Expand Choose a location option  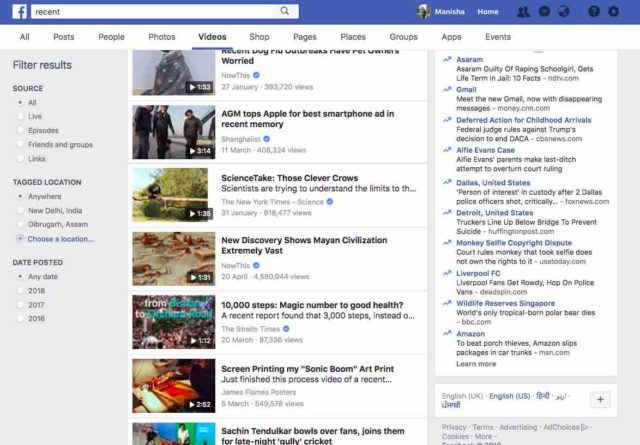(60, 239)
